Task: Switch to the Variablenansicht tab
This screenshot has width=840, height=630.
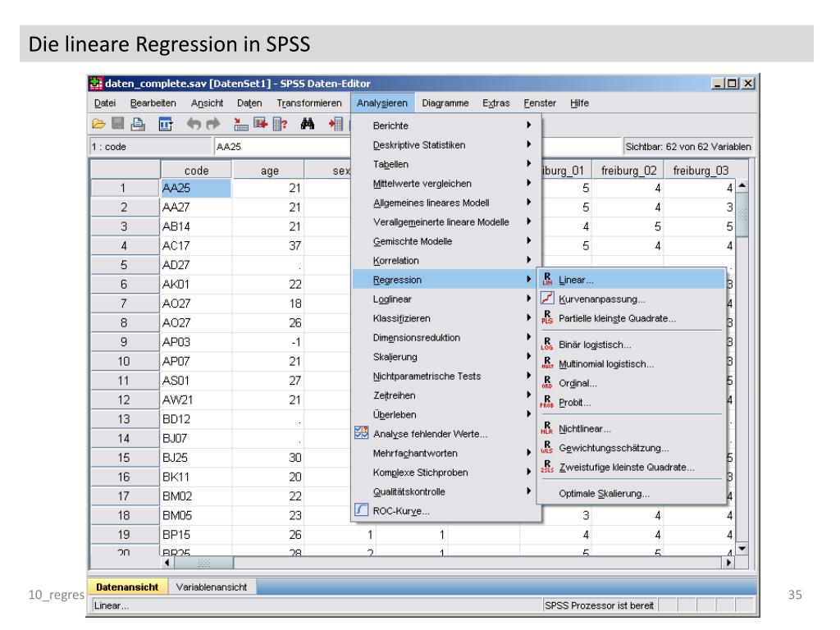Action: point(212,587)
